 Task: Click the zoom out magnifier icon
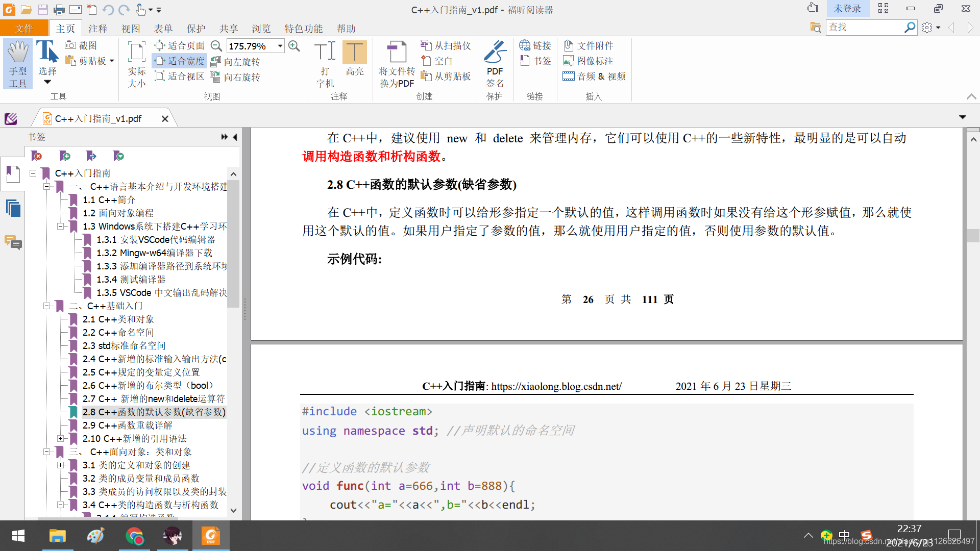pyautogui.click(x=216, y=46)
